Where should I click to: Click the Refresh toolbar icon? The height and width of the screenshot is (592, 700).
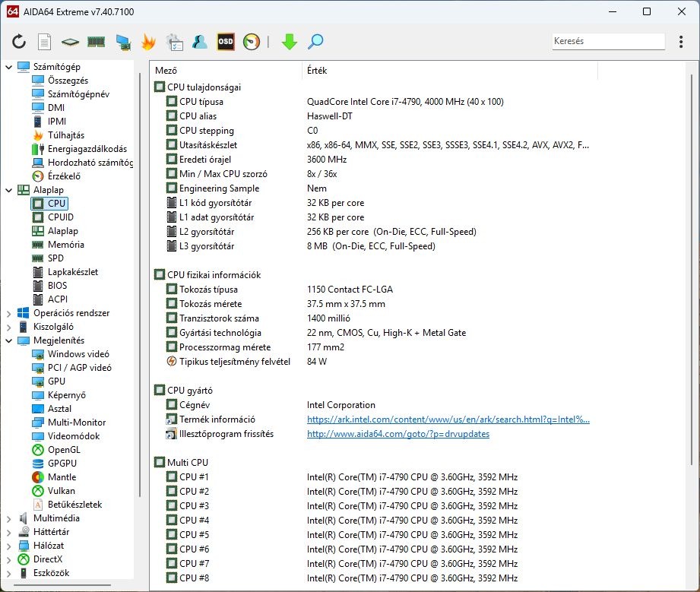(x=19, y=42)
